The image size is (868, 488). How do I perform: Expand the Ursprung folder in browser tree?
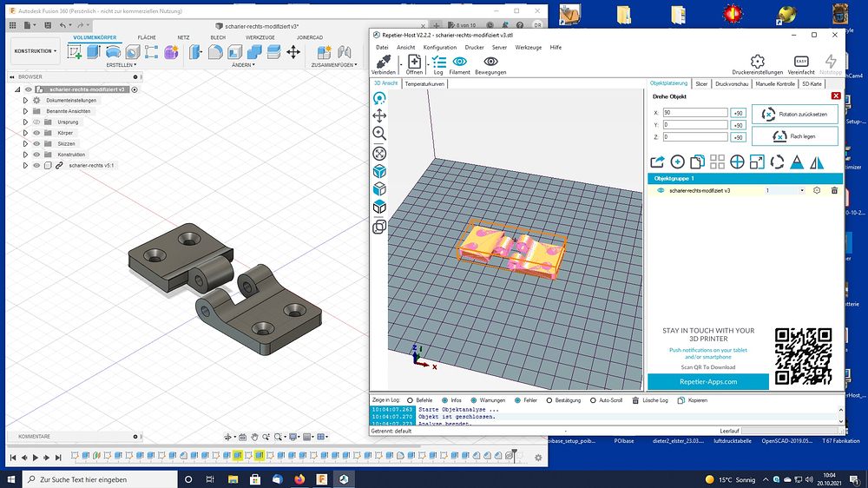tap(25, 122)
